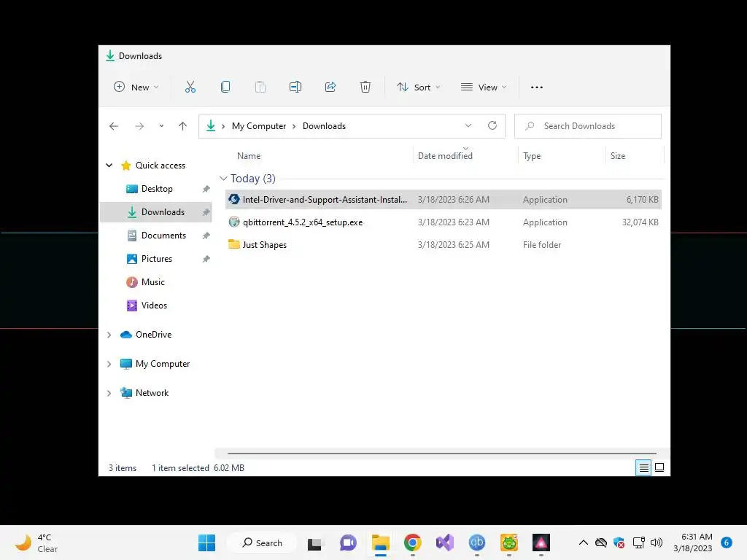Image resolution: width=747 pixels, height=560 pixels.
Task: Select Documents in Quick access
Action: [x=156, y=236]
